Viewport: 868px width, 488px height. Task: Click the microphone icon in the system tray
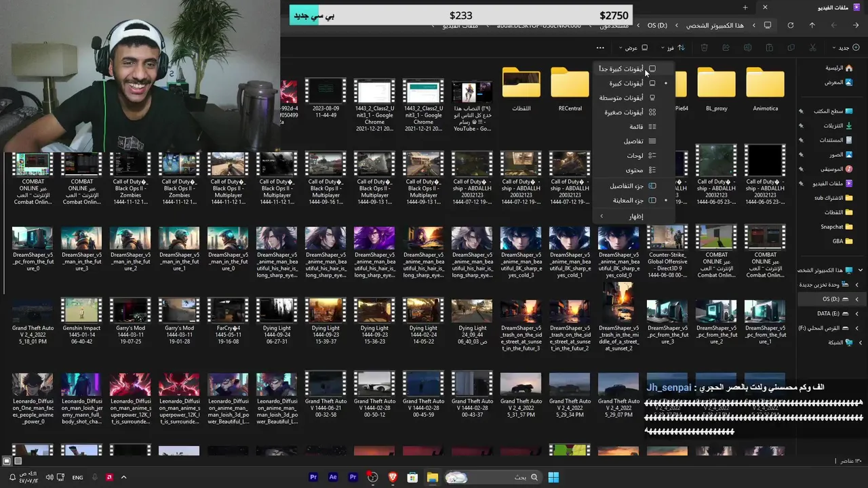[95, 477]
